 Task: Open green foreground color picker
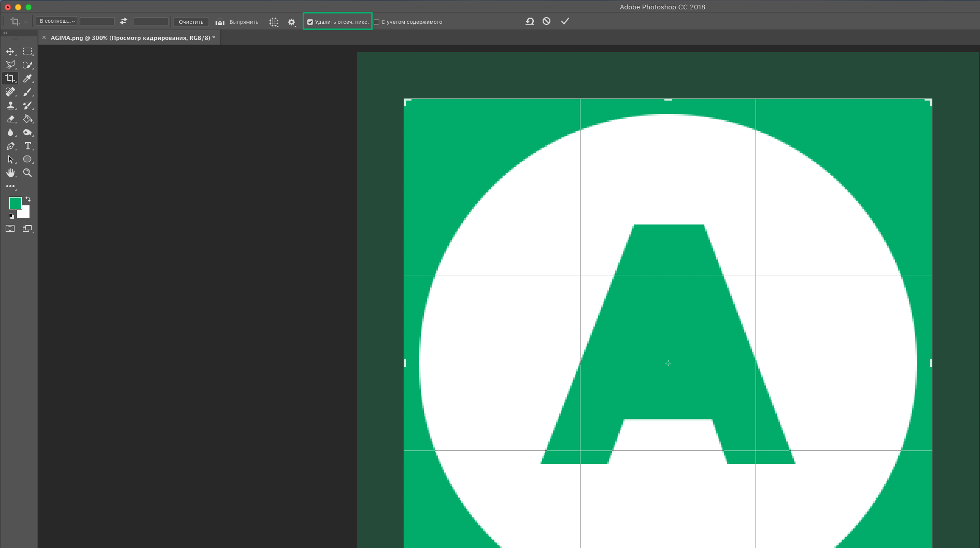(x=15, y=203)
